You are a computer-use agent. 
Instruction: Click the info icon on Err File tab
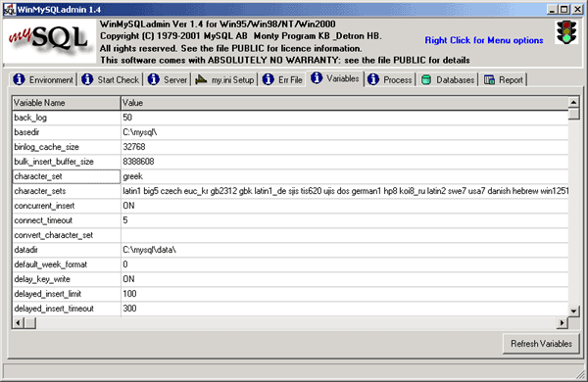click(269, 79)
